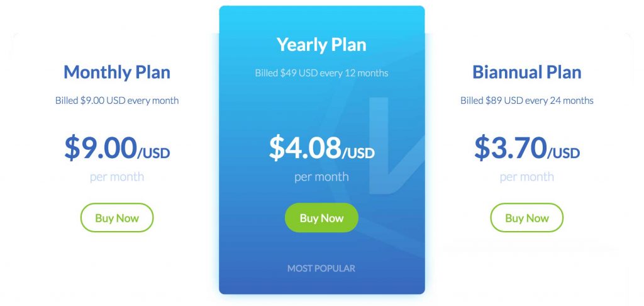The width and height of the screenshot is (644, 306).
Task: Click the /USD suffix in the Monthly price
Action: [x=153, y=154]
